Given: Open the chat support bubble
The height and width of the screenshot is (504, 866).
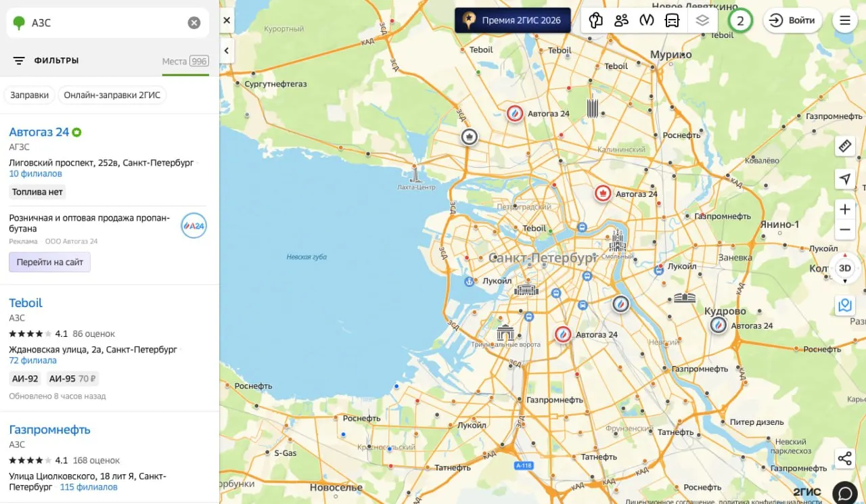Looking at the screenshot, I should [x=844, y=493].
